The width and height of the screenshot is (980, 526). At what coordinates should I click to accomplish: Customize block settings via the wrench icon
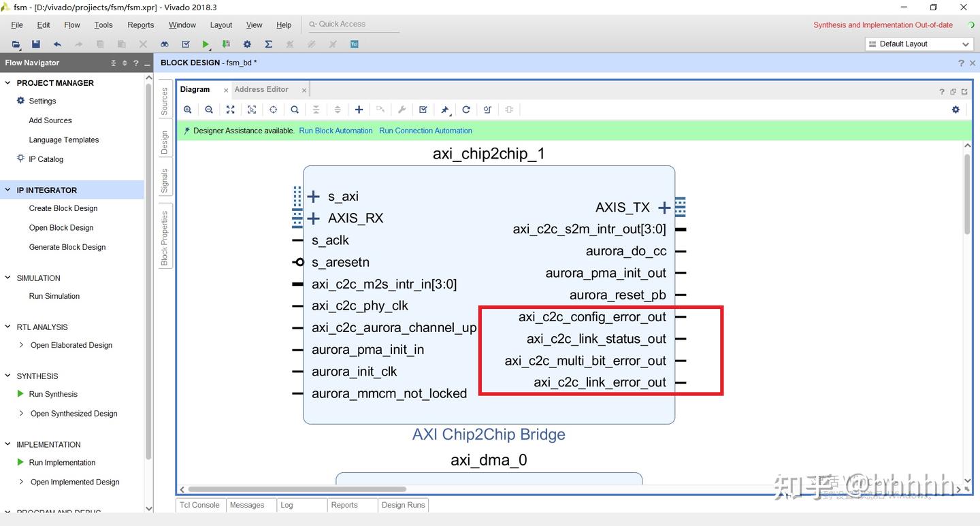[x=402, y=110]
